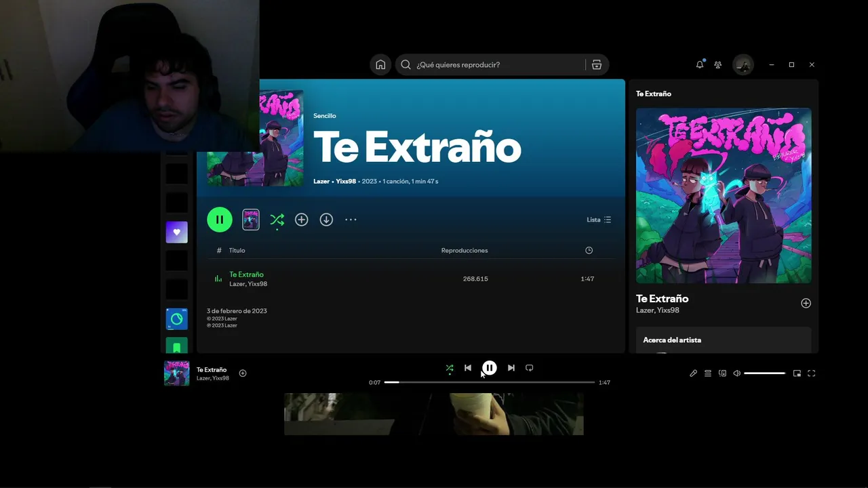Open notifications bell
868x488 pixels.
pyautogui.click(x=700, y=64)
